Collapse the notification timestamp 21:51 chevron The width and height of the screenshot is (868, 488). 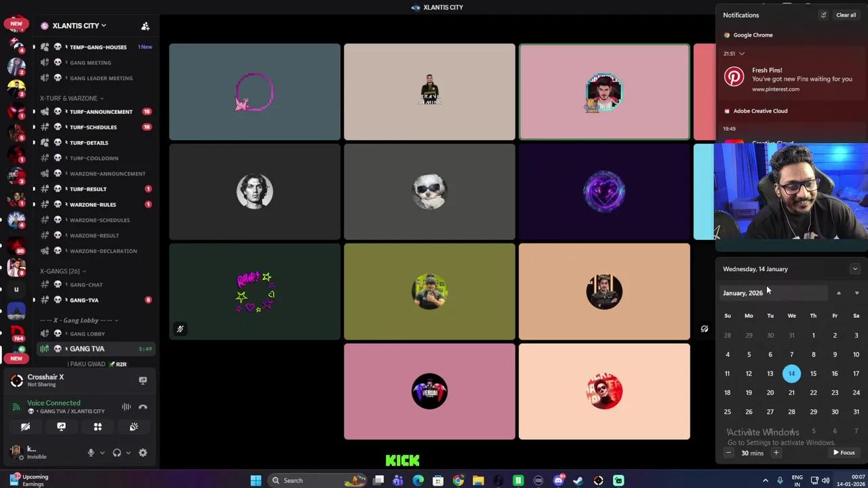pos(741,53)
